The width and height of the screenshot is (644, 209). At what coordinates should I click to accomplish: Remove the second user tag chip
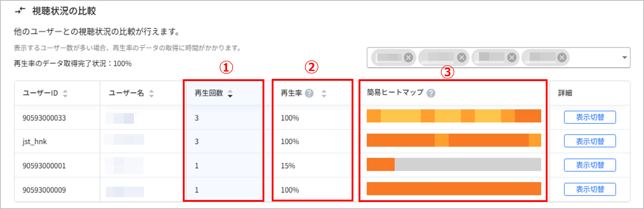point(462,58)
